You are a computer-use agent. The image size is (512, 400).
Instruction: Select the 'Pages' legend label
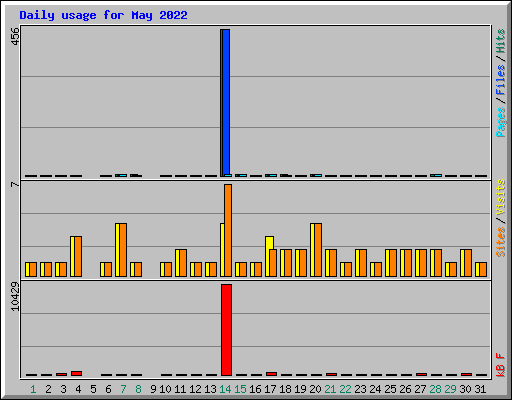coord(501,122)
